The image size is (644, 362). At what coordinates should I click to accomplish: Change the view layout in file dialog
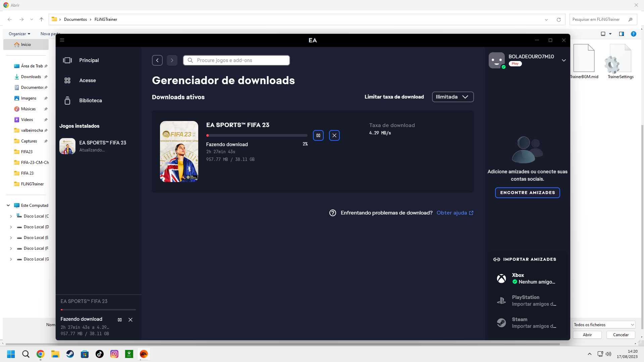tap(603, 34)
